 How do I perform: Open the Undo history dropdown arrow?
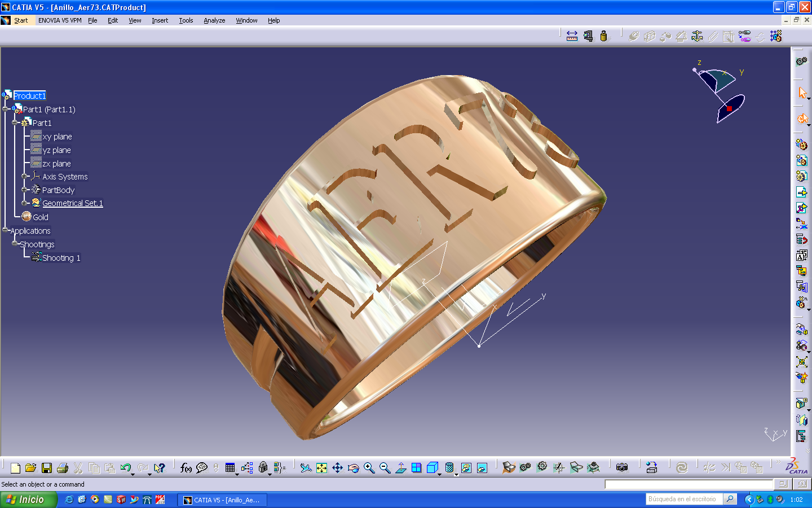tap(133, 474)
